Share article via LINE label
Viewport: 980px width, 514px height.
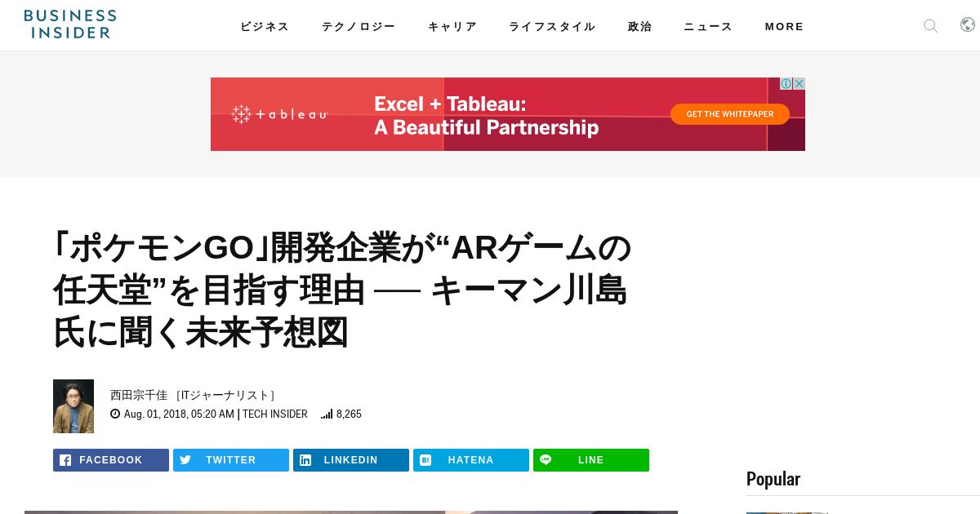tap(591, 460)
